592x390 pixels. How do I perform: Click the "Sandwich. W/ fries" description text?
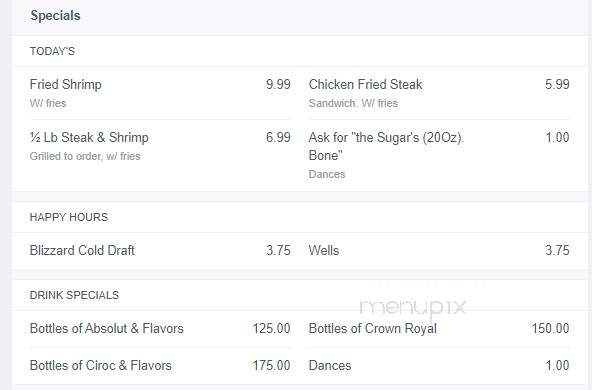tap(353, 103)
